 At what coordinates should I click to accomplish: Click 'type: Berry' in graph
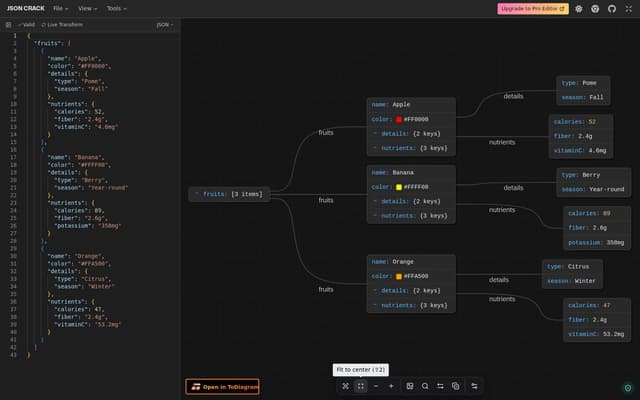[593, 175]
